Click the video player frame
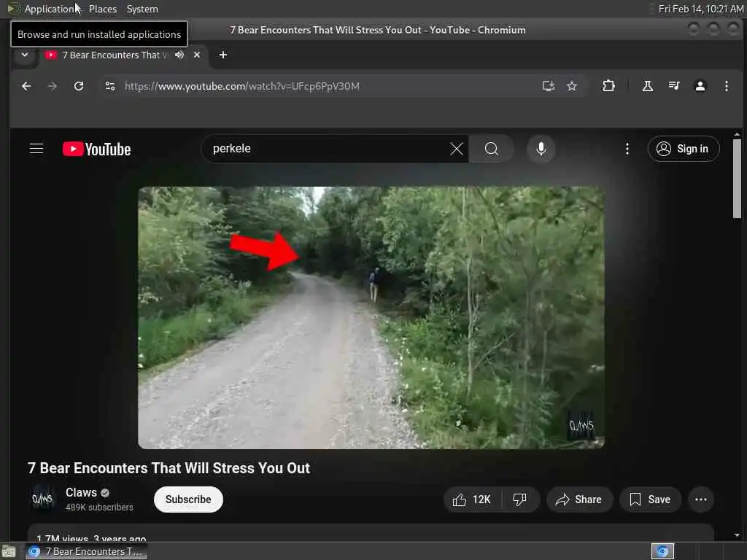This screenshot has width=747, height=560. 371,318
